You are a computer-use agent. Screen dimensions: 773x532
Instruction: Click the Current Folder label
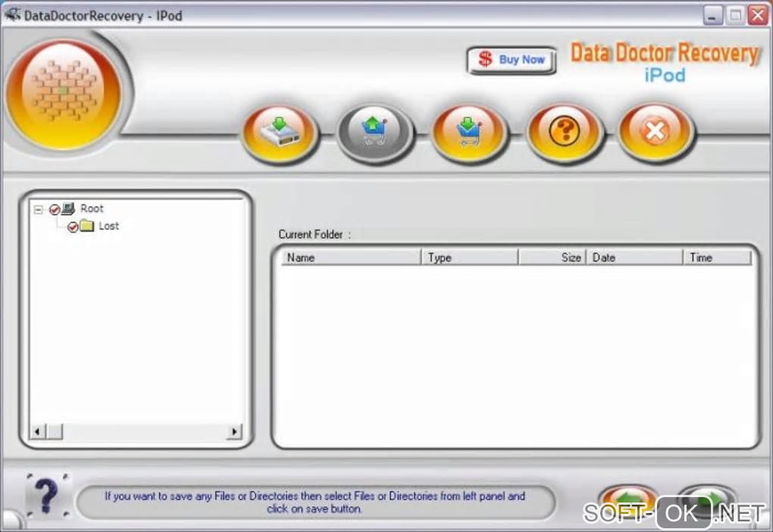[x=315, y=235]
